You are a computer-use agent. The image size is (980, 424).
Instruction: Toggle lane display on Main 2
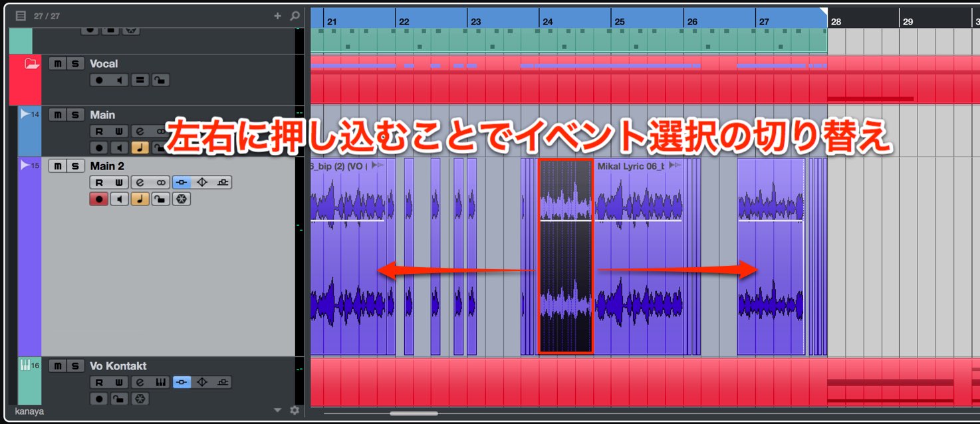coord(160,182)
